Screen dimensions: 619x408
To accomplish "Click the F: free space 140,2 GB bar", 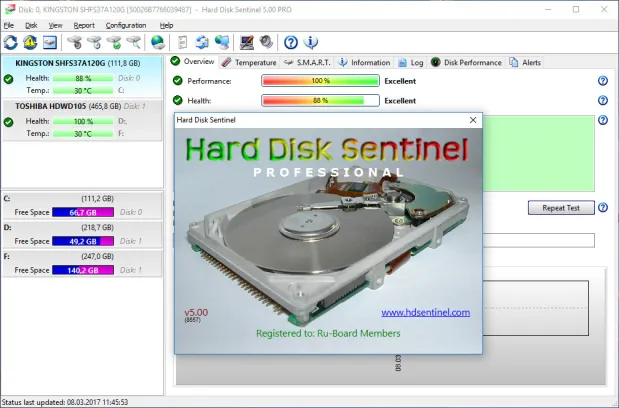I will point(83,270).
